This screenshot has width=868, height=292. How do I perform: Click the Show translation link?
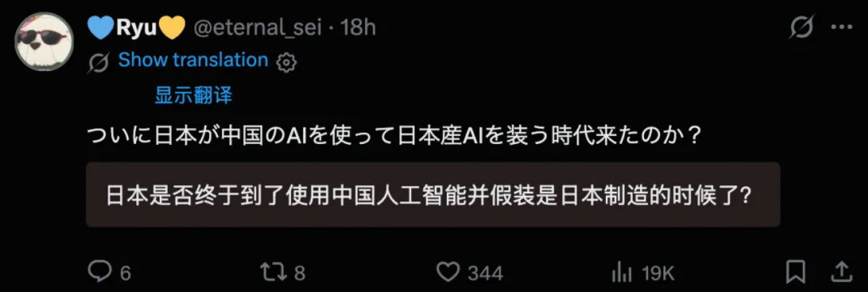coord(193,60)
